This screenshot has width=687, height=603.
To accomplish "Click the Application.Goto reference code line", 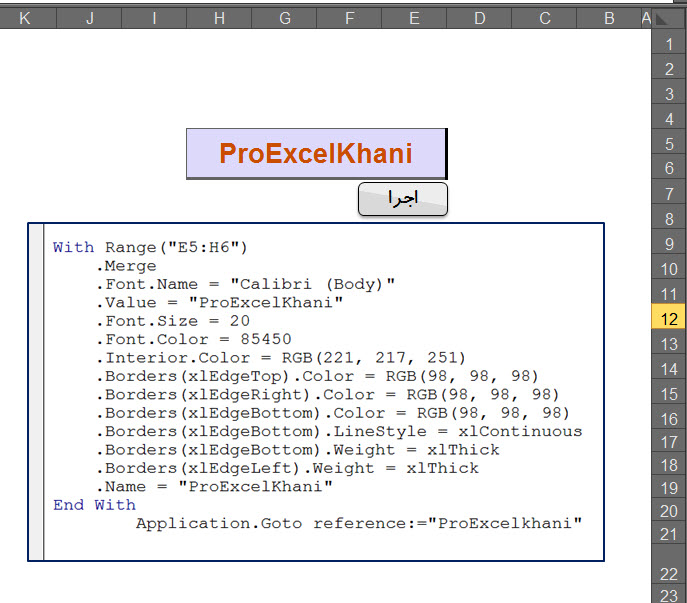I will pos(358,523).
